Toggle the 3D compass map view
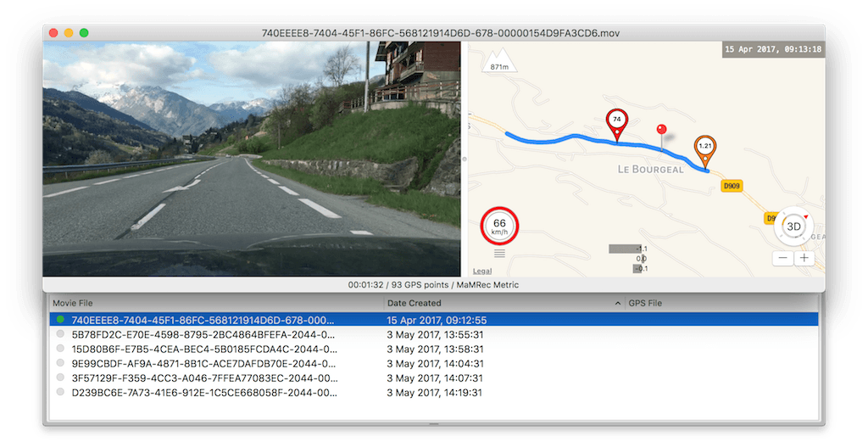The width and height of the screenshot is (868, 442). click(793, 226)
